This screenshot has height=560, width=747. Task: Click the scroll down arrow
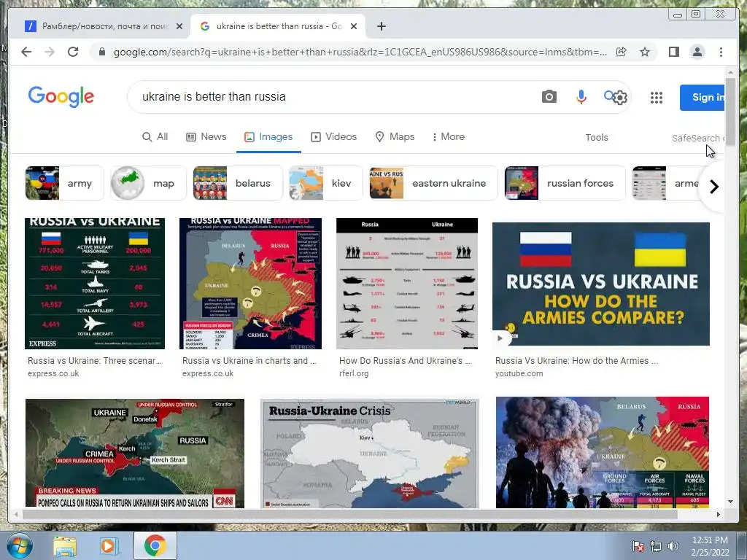730,502
